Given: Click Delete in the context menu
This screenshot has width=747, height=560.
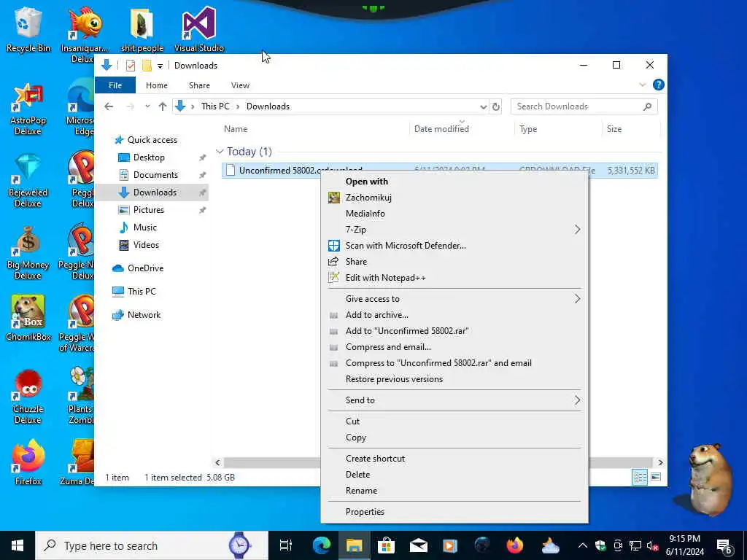Looking at the screenshot, I should [454, 474].
